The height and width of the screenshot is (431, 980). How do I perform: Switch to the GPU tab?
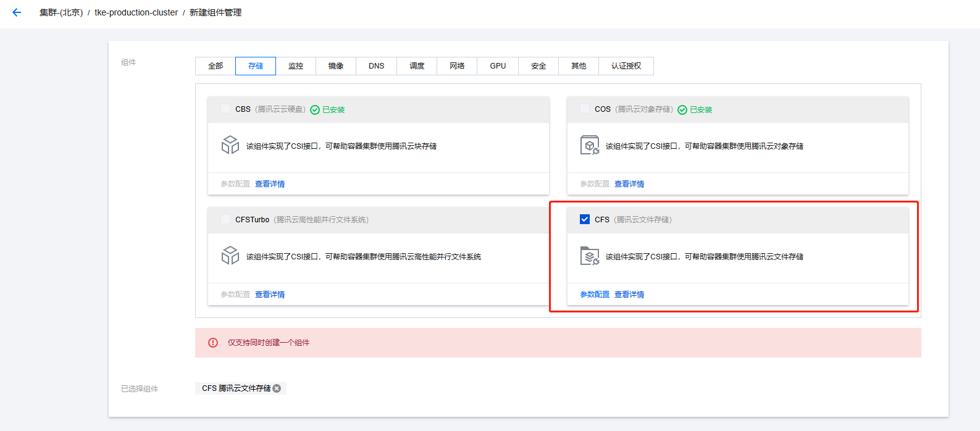tap(498, 66)
